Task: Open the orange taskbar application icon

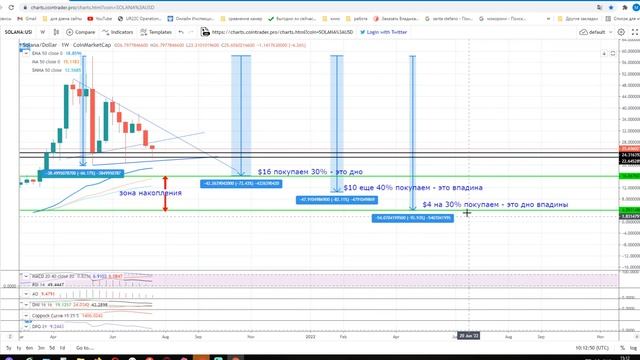Action: [x=201, y=358]
